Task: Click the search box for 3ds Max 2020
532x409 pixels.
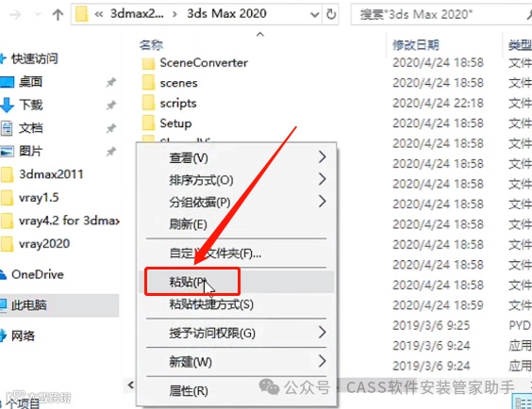Action: (441, 14)
